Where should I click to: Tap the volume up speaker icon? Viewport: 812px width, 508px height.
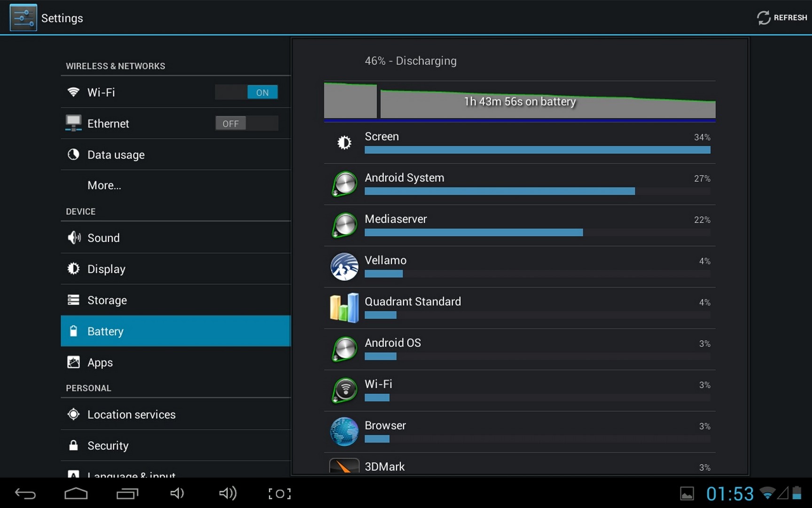228,493
